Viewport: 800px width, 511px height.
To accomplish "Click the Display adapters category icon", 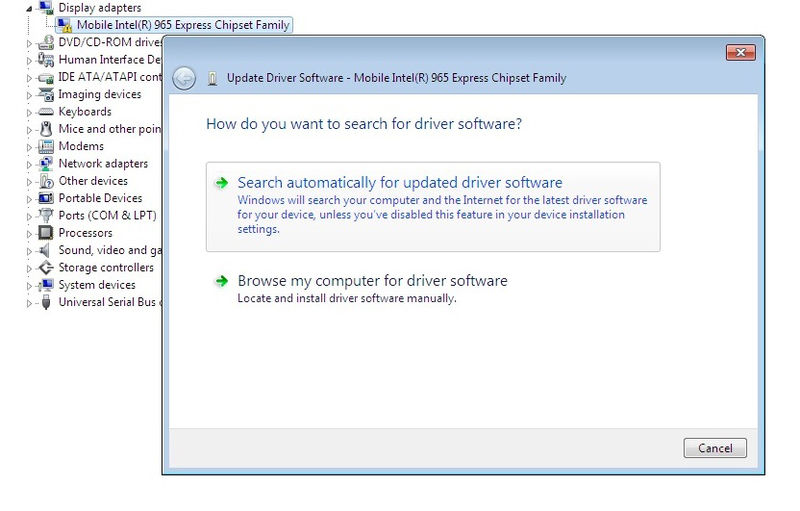I will 45,7.
